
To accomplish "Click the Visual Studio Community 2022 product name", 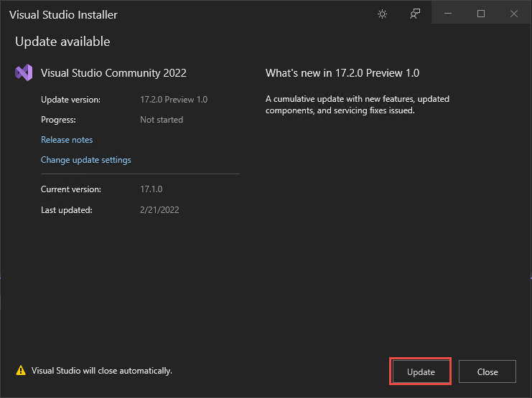I will 113,73.
